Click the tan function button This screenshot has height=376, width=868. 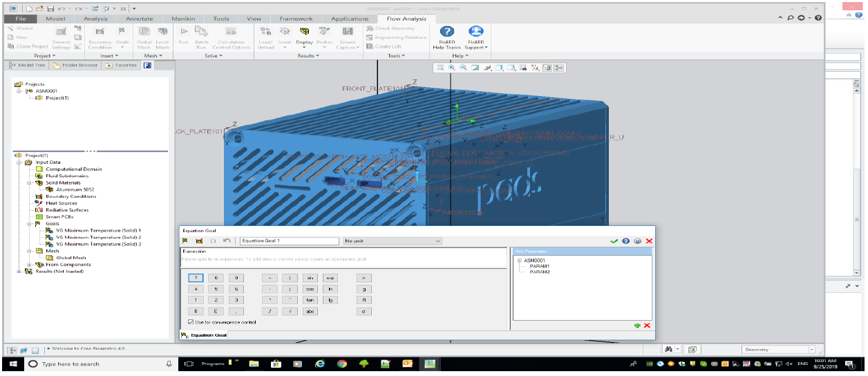click(310, 300)
